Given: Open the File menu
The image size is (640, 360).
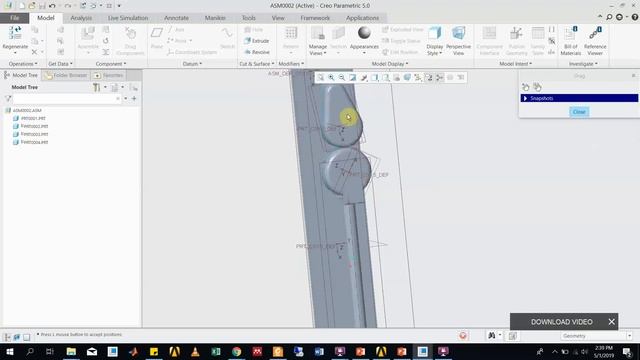Looking at the screenshot, I should point(14,18).
